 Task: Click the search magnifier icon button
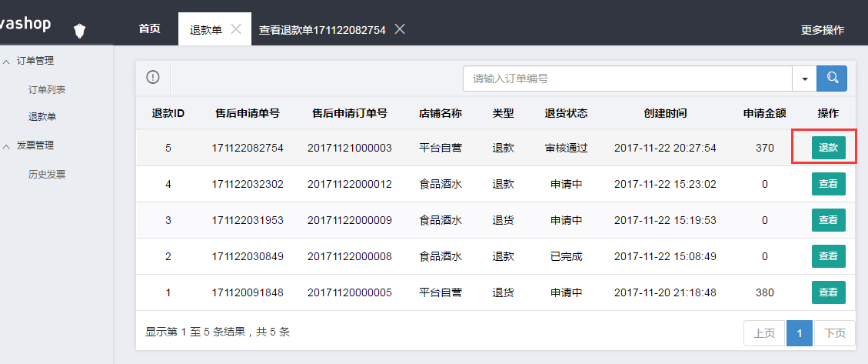coord(831,78)
